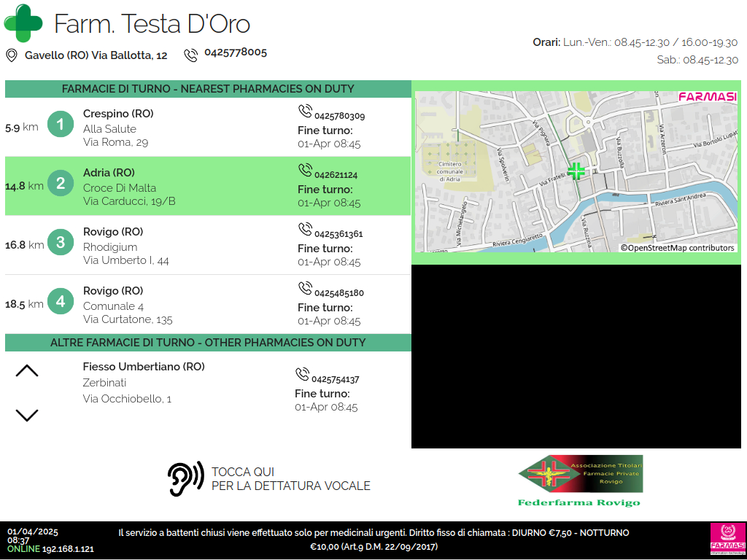The height and width of the screenshot is (560, 747).
Task: Select numbered circle 4 for Comunale 4
Action: 61,302
